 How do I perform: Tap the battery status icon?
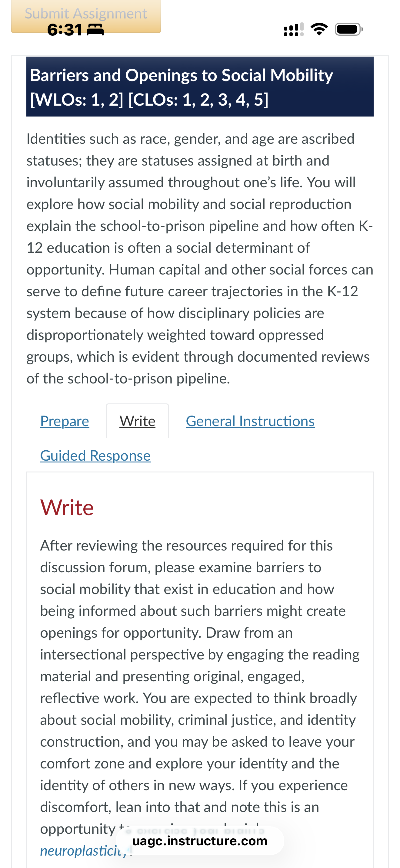(349, 29)
